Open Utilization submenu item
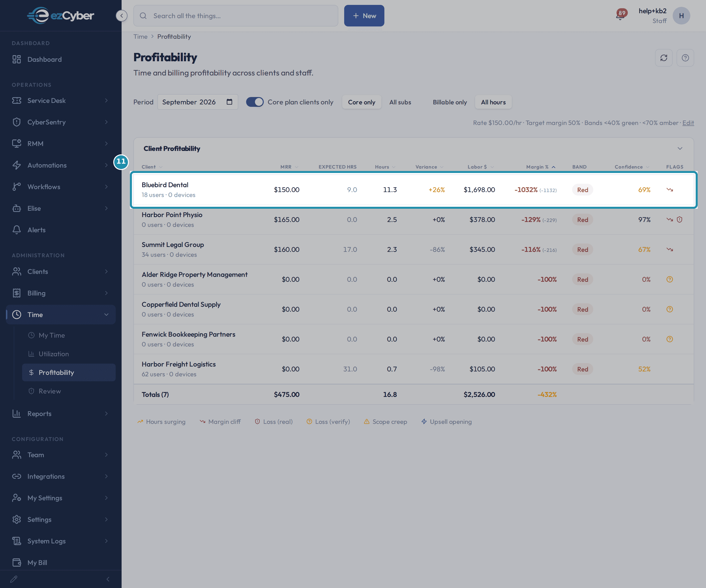The image size is (706, 588). tap(69, 354)
